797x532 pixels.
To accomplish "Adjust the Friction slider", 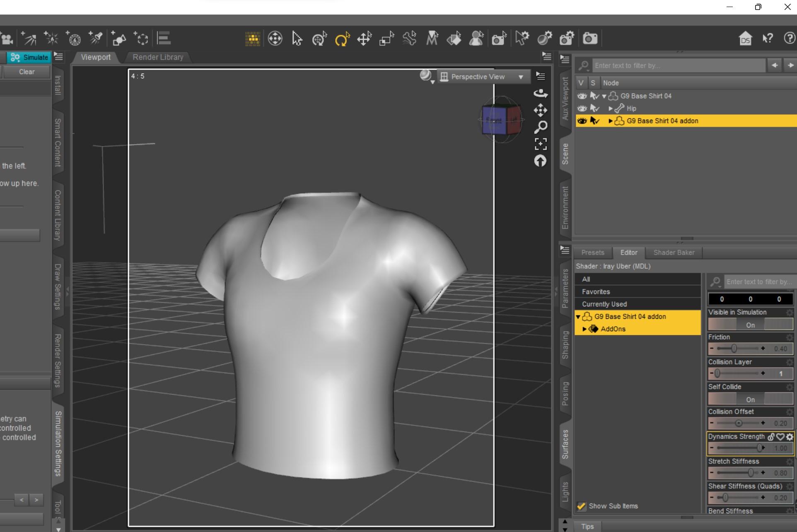I will [734, 349].
